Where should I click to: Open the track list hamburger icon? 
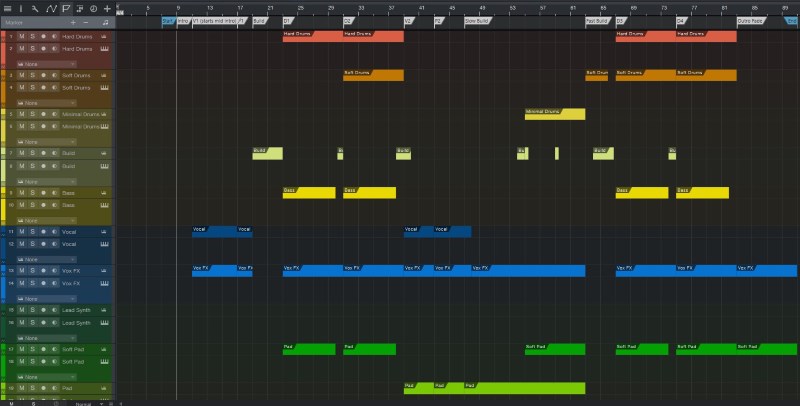click(8, 9)
